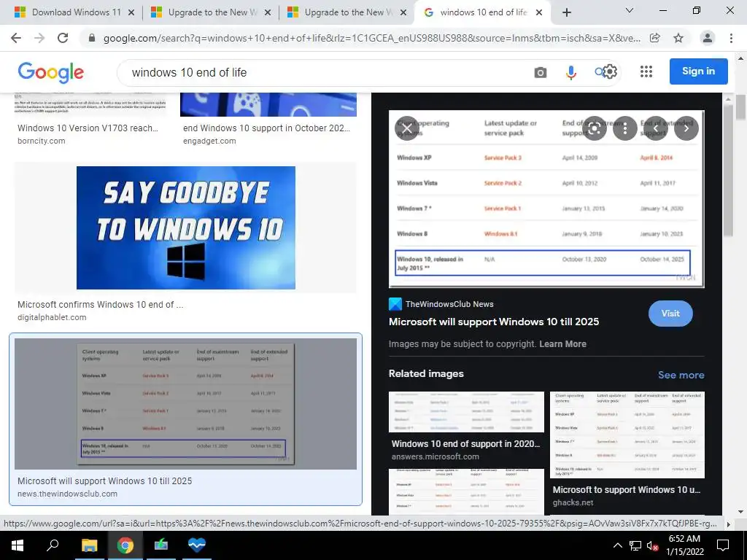The height and width of the screenshot is (560, 747).
Task: Reload the current page
Action: 63,38
